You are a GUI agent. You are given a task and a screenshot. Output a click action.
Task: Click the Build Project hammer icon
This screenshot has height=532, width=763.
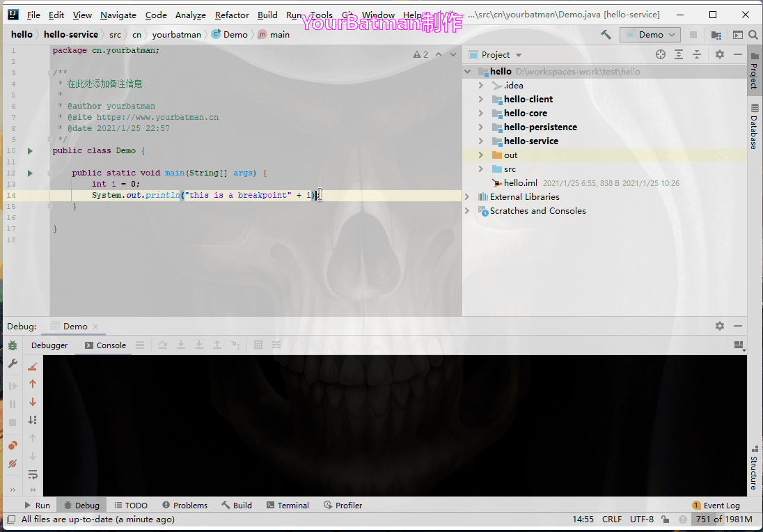(606, 35)
